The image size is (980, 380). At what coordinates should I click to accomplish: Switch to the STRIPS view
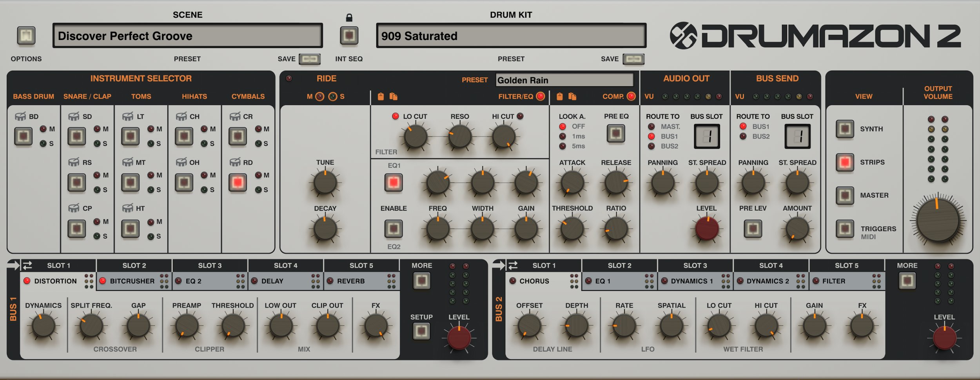pos(845,162)
